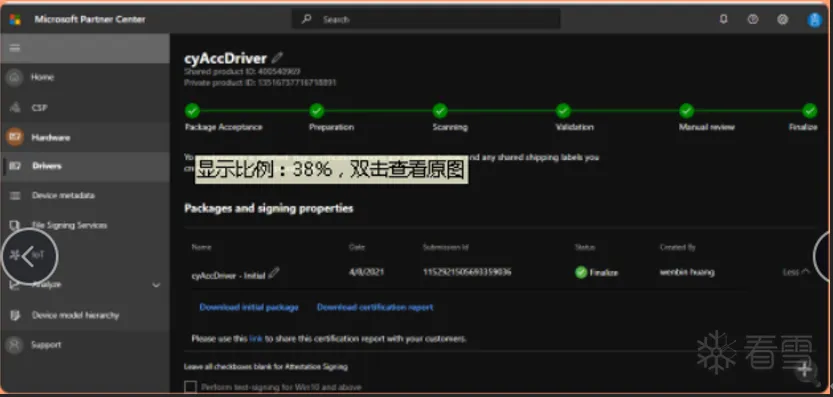Click the search magnifier icon
833x397 pixels.
tap(307, 19)
